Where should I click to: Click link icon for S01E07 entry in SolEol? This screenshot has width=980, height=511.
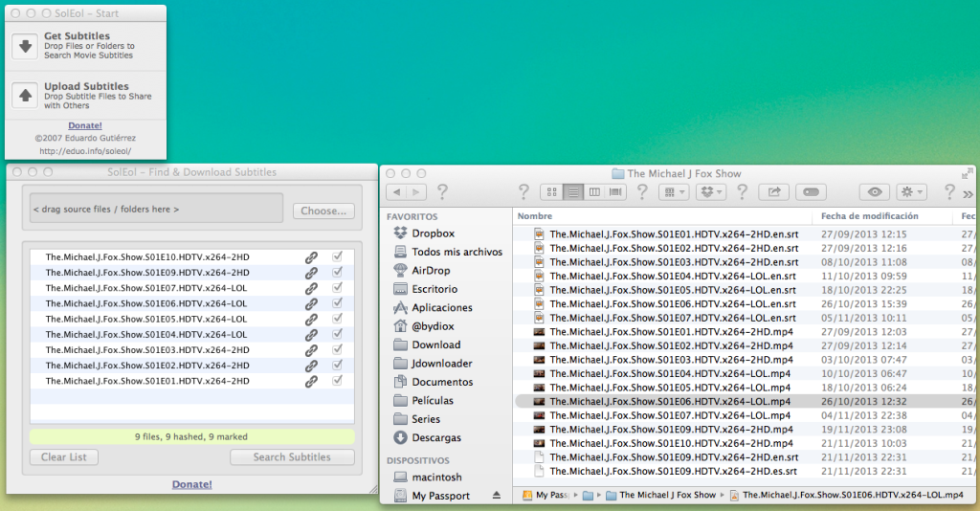311,289
